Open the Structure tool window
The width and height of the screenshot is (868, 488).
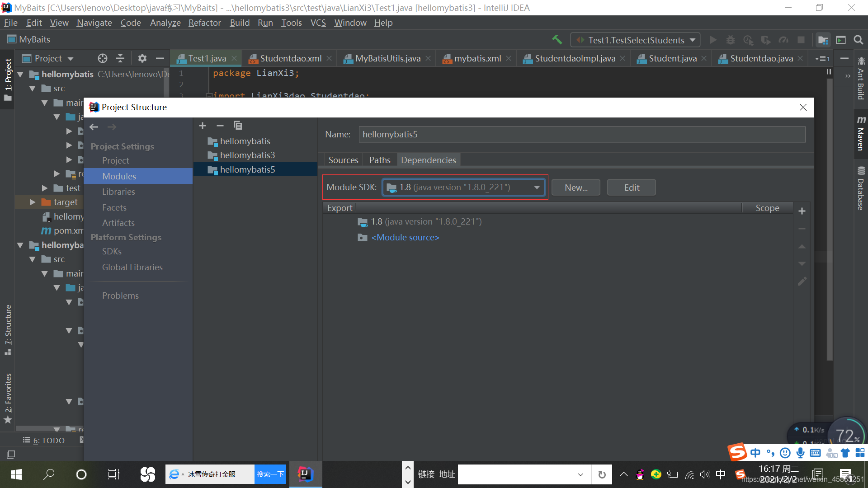[8, 330]
